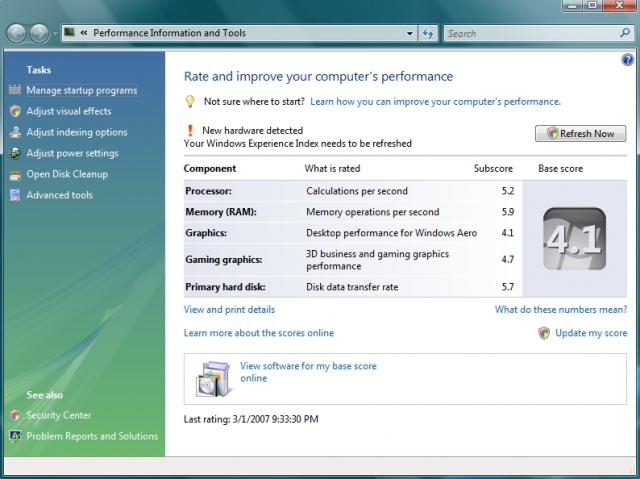
Task: Open What do these numbers mean link
Action: tap(561, 310)
